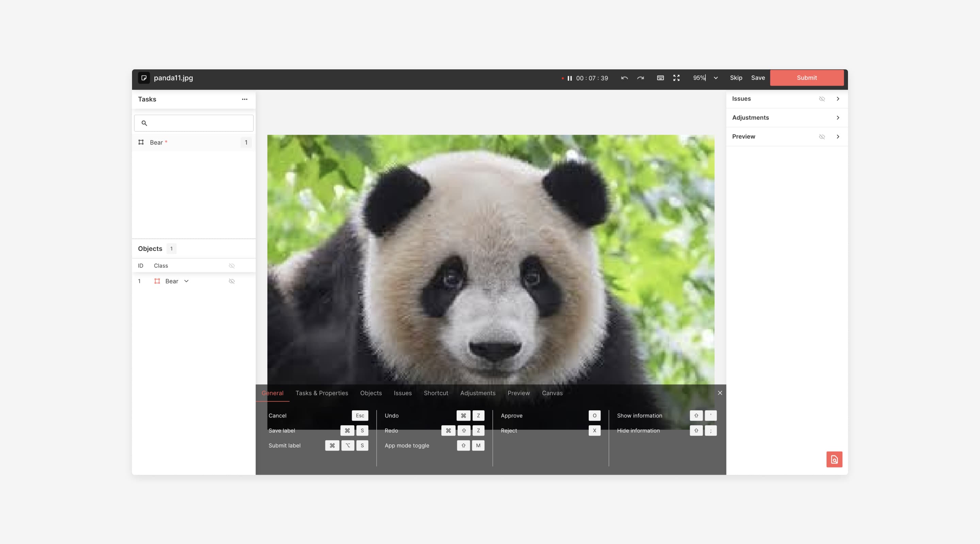Viewport: 980px width, 544px height.
Task: Click the M key for App mode toggle
Action: click(x=478, y=445)
